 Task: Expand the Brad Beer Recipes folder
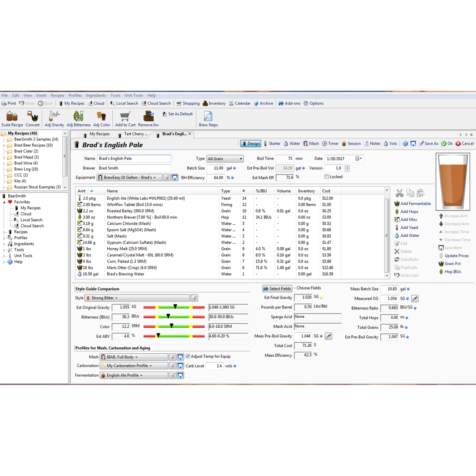(x=4, y=145)
